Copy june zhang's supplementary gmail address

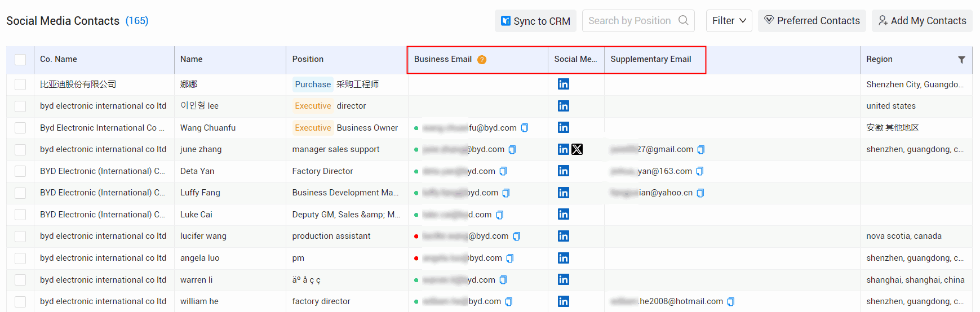pos(701,149)
